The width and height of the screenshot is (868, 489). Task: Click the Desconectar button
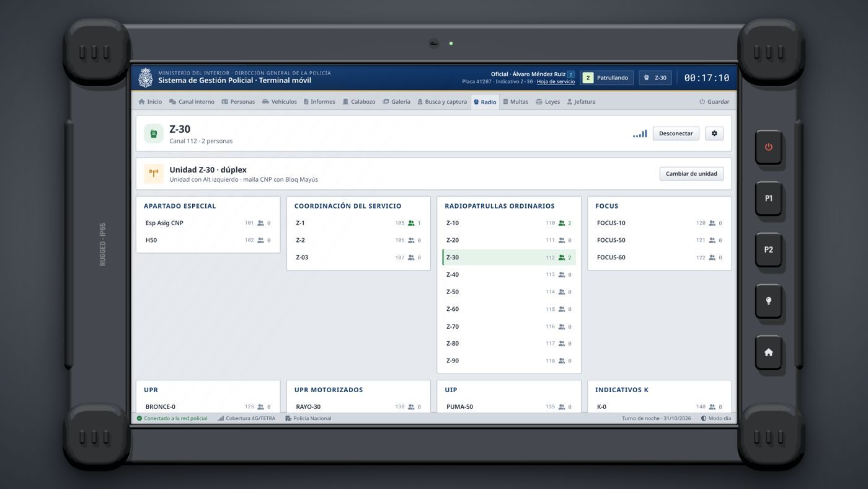tap(676, 133)
